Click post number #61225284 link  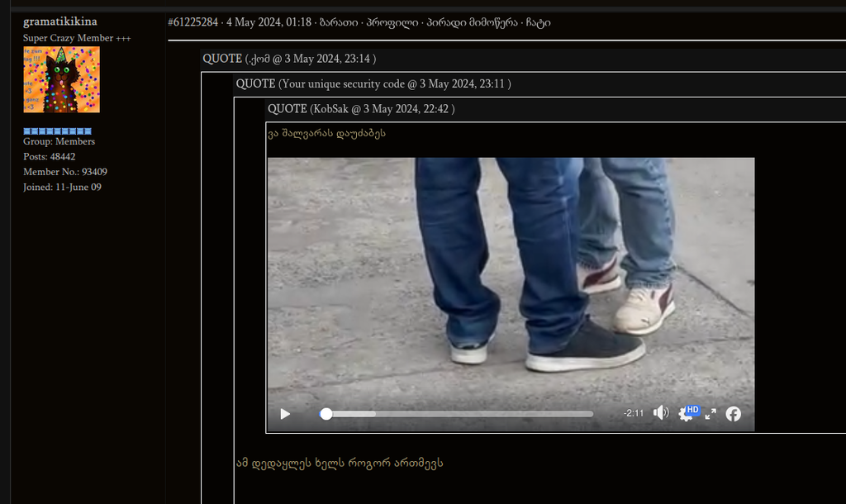[192, 22]
